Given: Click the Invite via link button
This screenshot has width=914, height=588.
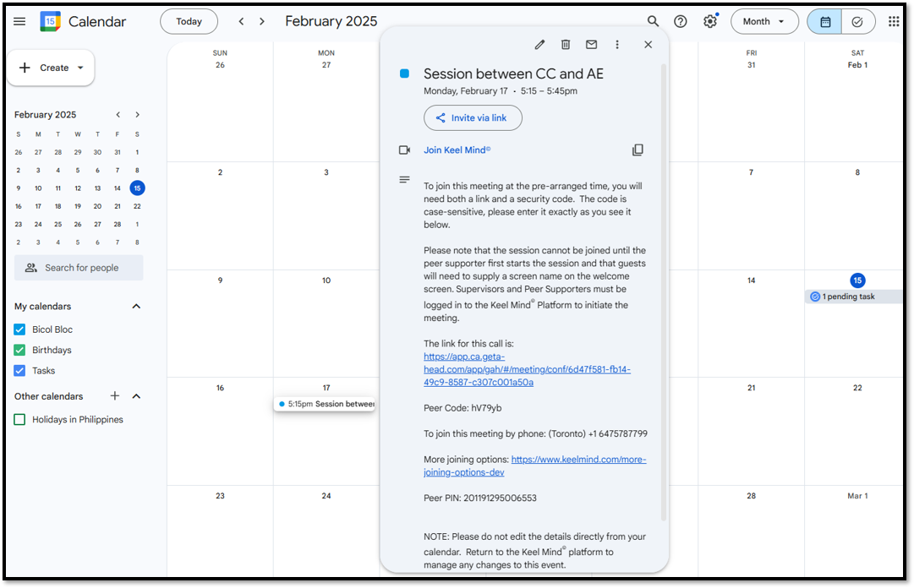Looking at the screenshot, I should 473,117.
